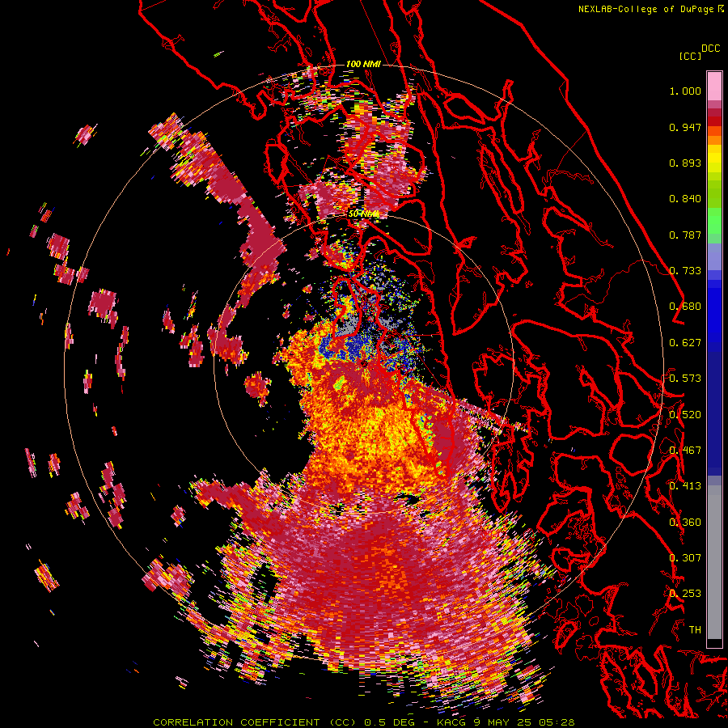728x728 pixels.
Task: Click the Correlation Coefficient caption text
Action: tap(363, 722)
